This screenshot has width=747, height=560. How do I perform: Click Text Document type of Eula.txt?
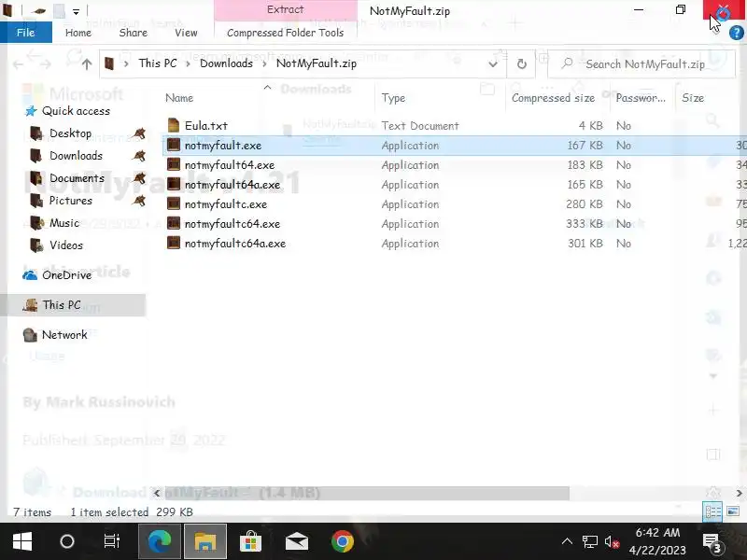(420, 126)
